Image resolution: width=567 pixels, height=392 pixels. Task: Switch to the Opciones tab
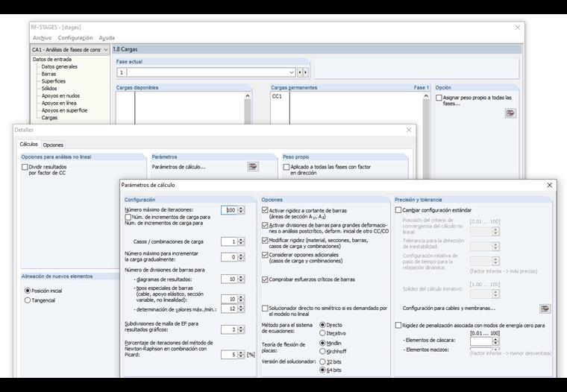pyautogui.click(x=53, y=145)
